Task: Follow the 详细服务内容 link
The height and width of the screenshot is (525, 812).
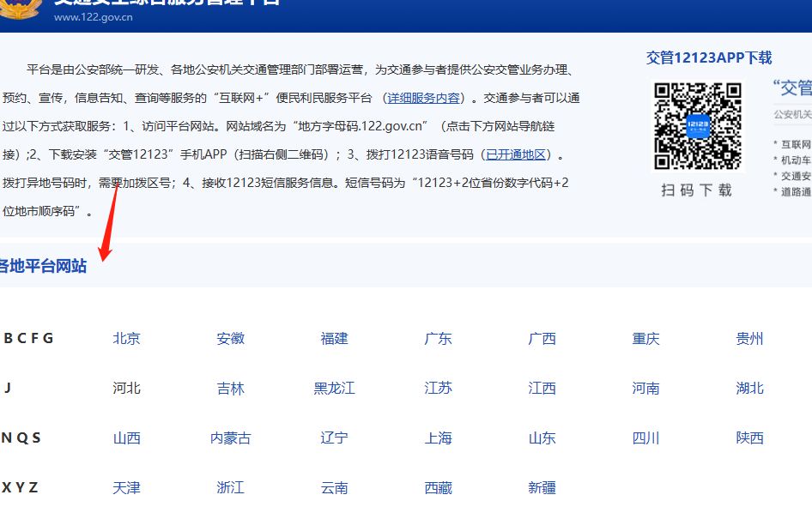Action: point(424,98)
